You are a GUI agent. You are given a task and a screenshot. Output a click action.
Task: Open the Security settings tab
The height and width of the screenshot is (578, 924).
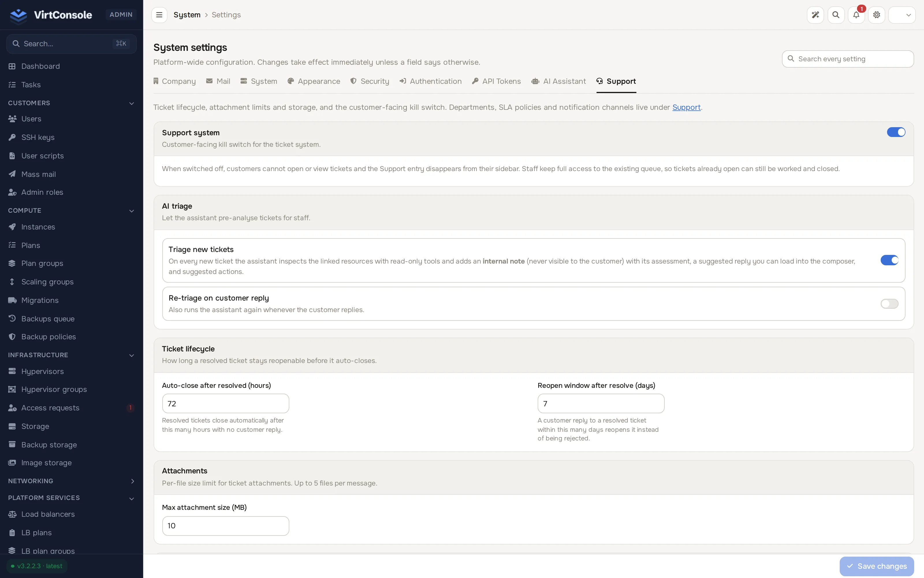[x=370, y=81]
